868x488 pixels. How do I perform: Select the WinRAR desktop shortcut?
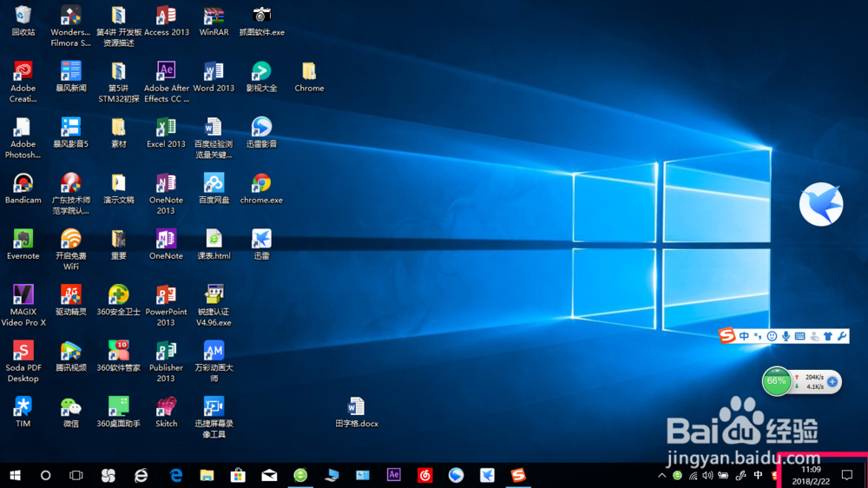(x=214, y=21)
